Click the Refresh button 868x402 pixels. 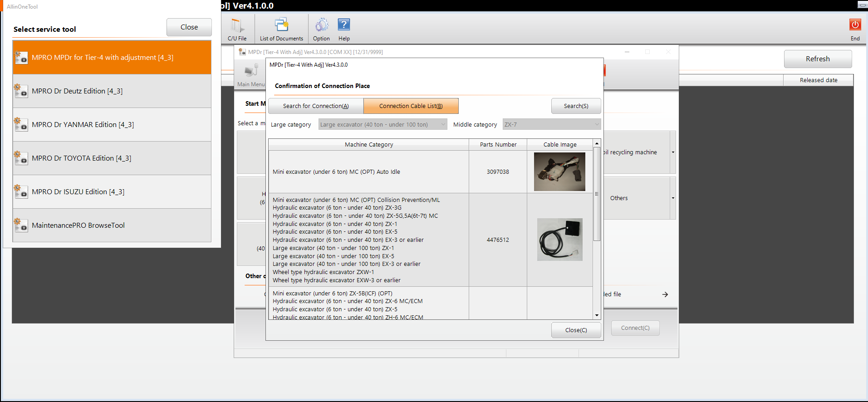pos(818,59)
